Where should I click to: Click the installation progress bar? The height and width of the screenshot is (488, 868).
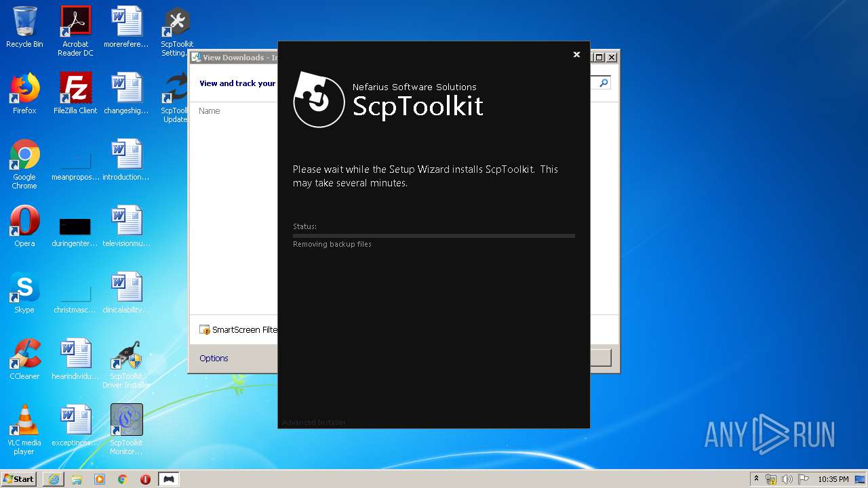coord(434,236)
